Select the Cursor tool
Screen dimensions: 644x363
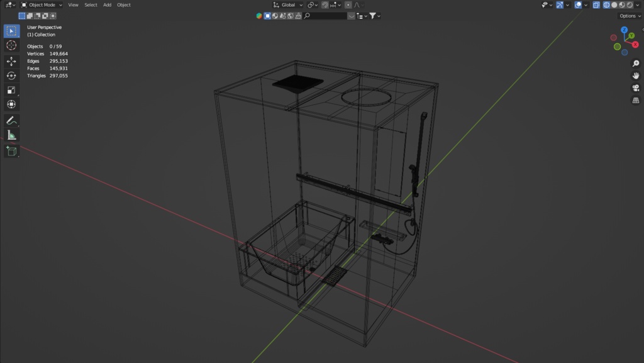[11, 45]
